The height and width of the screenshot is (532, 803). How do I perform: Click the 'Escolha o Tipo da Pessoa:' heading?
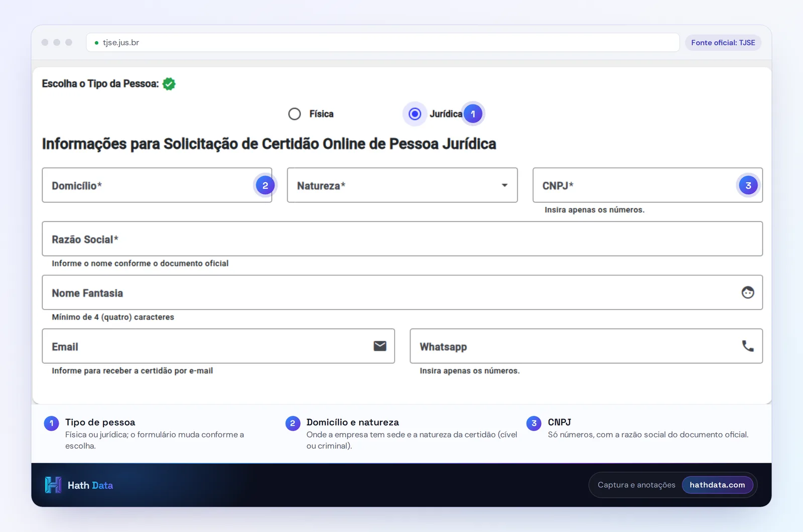coord(100,84)
